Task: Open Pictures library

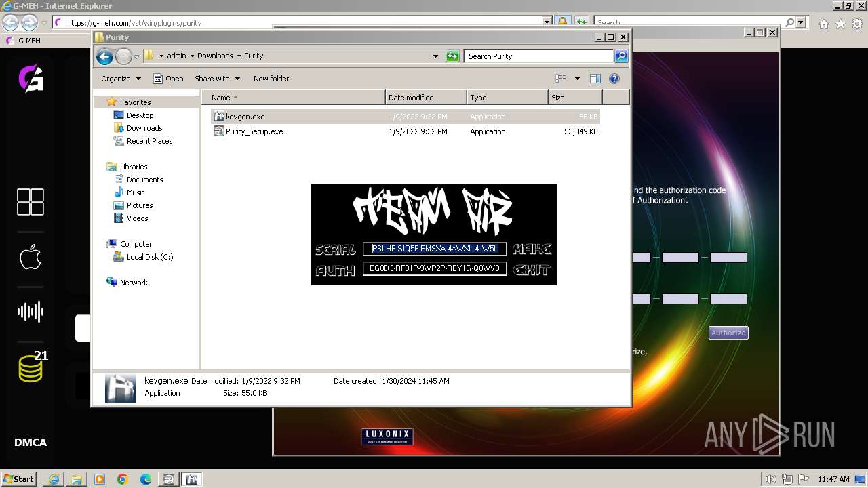Action: (140, 205)
